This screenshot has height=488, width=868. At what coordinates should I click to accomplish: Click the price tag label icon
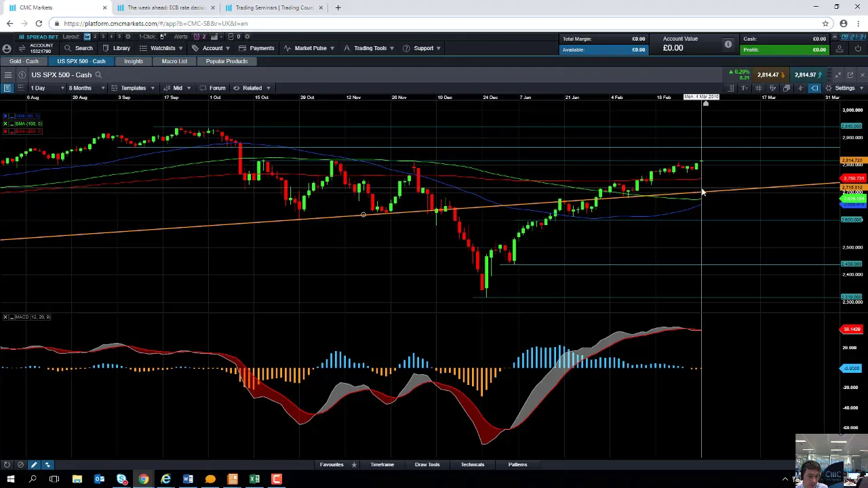point(814,88)
